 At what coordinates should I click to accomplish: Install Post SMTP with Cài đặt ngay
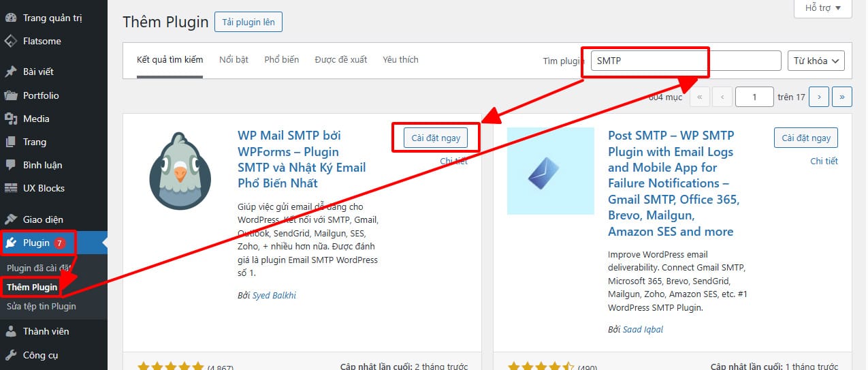click(x=806, y=138)
